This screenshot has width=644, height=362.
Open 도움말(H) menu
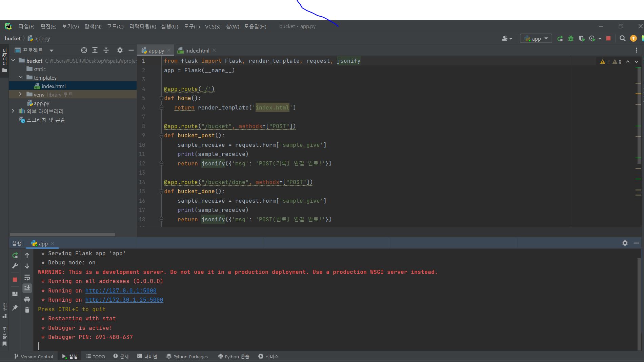pos(255,26)
